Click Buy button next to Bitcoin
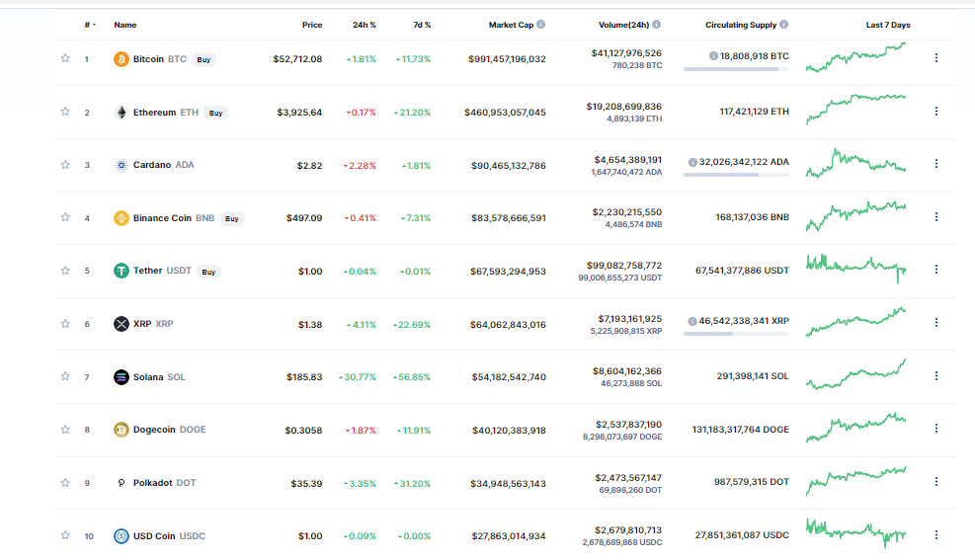 pos(203,59)
